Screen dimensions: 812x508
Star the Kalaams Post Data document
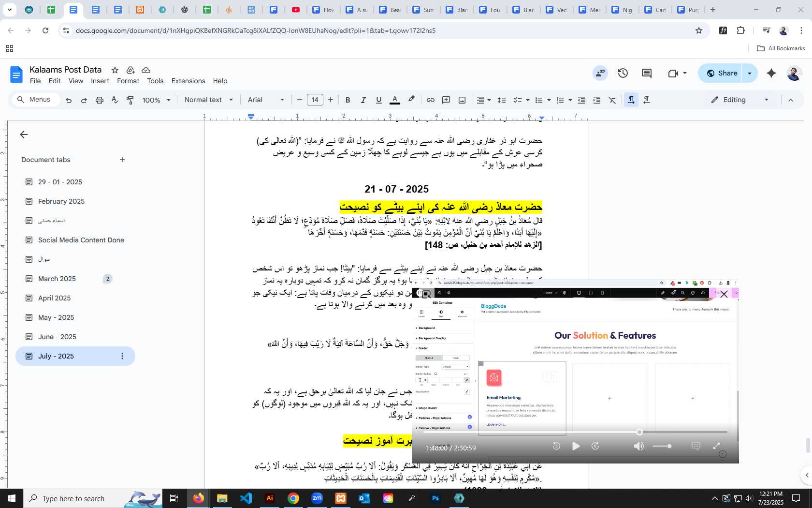point(115,70)
